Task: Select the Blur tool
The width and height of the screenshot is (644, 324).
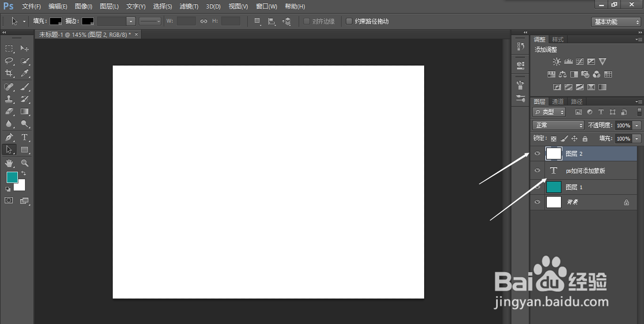Action: point(9,124)
